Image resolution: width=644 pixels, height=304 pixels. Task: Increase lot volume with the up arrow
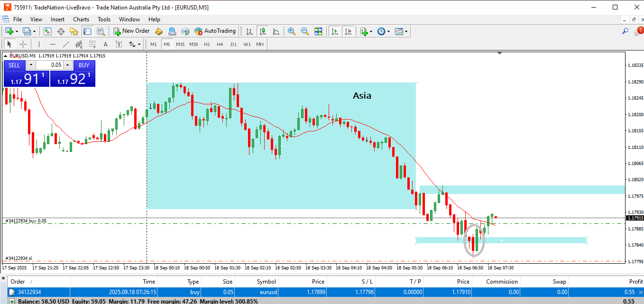pos(68,65)
